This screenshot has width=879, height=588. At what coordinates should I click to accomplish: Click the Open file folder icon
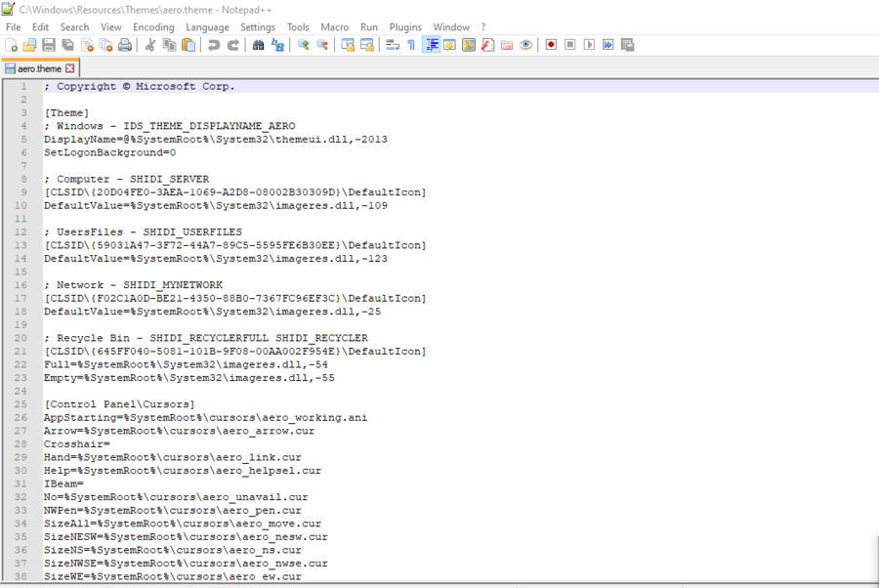[29, 45]
